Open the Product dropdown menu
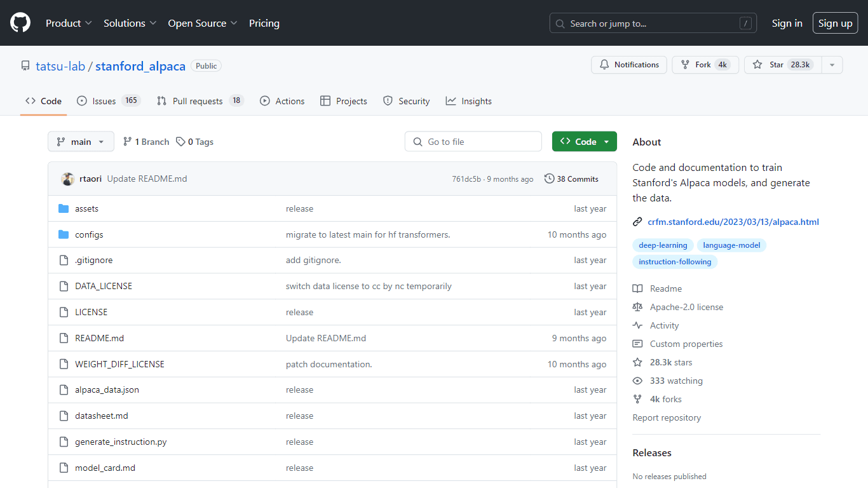The image size is (868, 488). (69, 23)
